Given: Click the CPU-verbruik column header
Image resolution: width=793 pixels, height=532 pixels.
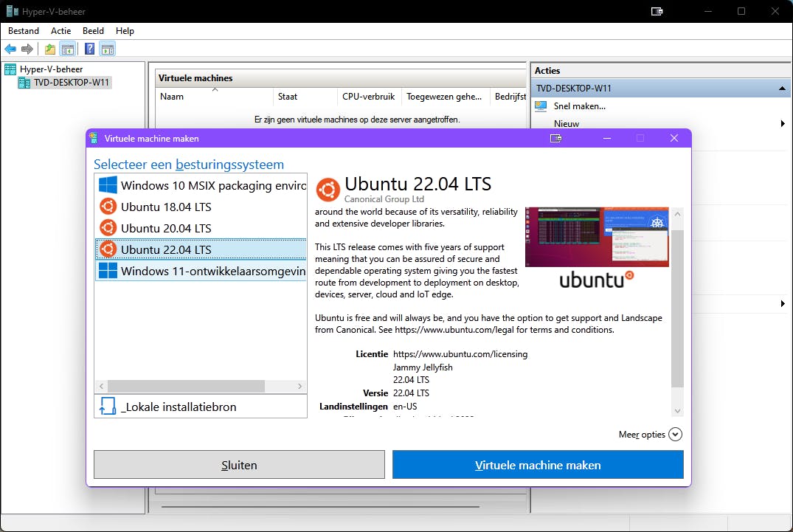Looking at the screenshot, I should coord(369,96).
